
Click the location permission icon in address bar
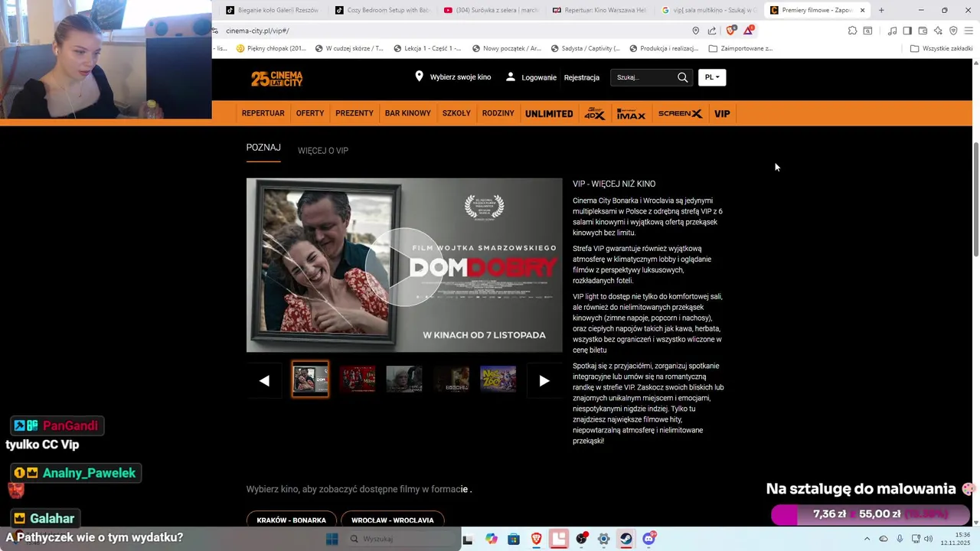[695, 31]
